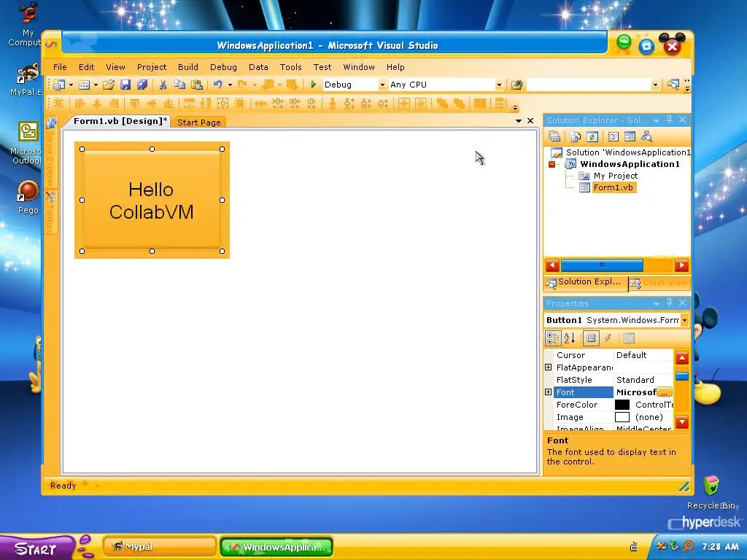This screenshot has height=560, width=747.
Task: Collapse the WindowsApplication1 project node
Action: point(551,164)
